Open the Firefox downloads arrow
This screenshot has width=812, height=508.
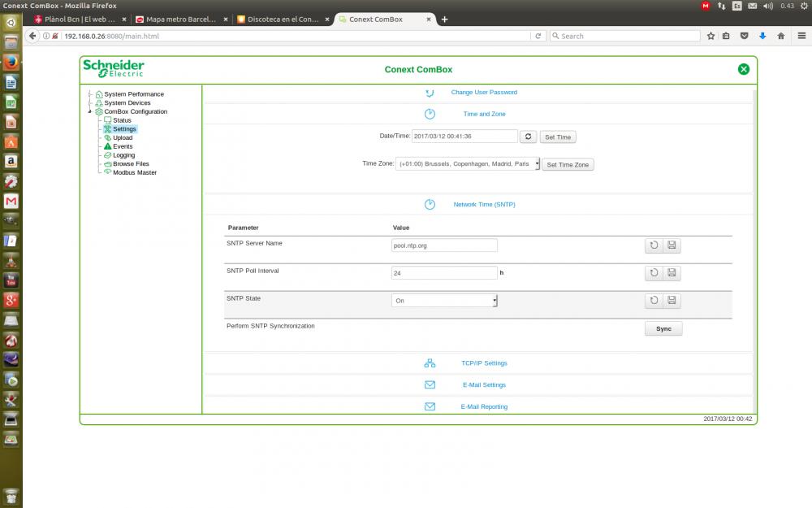pyautogui.click(x=762, y=37)
